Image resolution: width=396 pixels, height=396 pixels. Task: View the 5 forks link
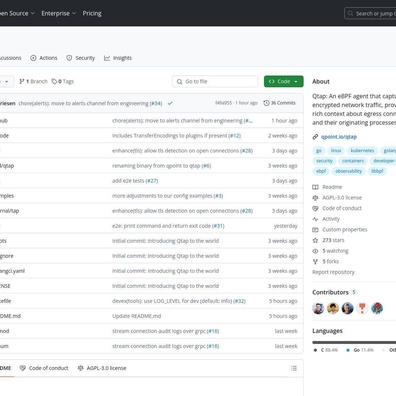tap(326, 262)
